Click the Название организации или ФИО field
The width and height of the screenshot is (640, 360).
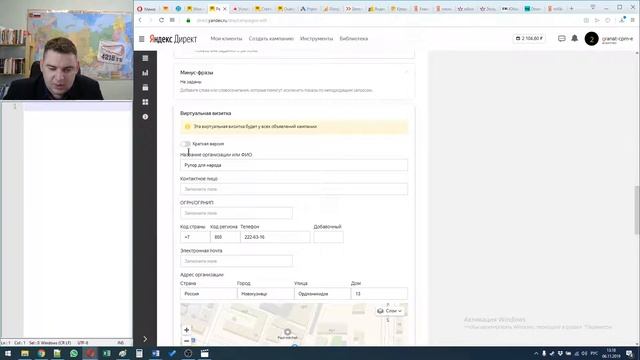(294, 165)
